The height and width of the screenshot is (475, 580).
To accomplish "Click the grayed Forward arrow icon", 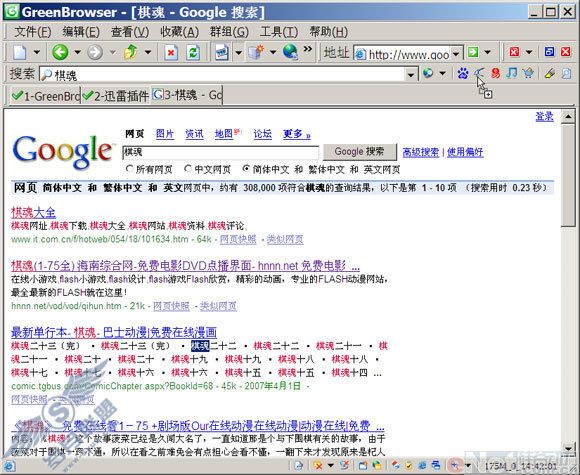I will click(x=95, y=52).
